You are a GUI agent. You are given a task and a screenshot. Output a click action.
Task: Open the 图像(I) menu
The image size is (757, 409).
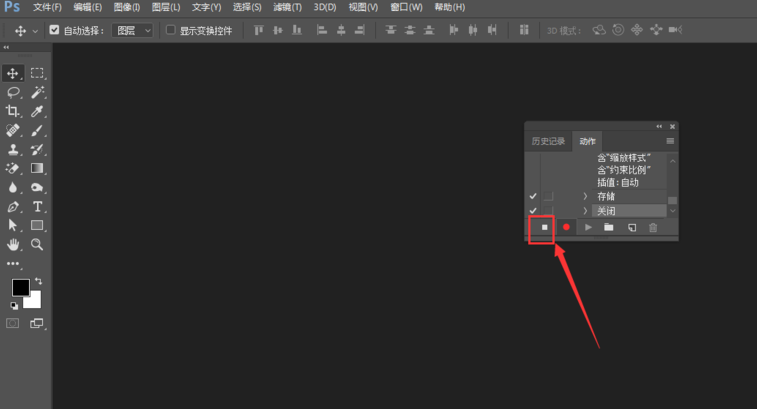127,7
